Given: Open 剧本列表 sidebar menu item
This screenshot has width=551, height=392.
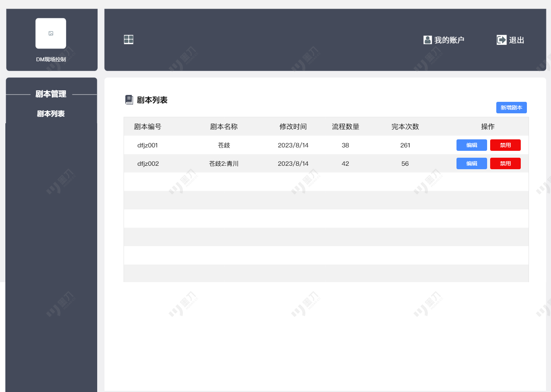Looking at the screenshot, I should [51, 114].
